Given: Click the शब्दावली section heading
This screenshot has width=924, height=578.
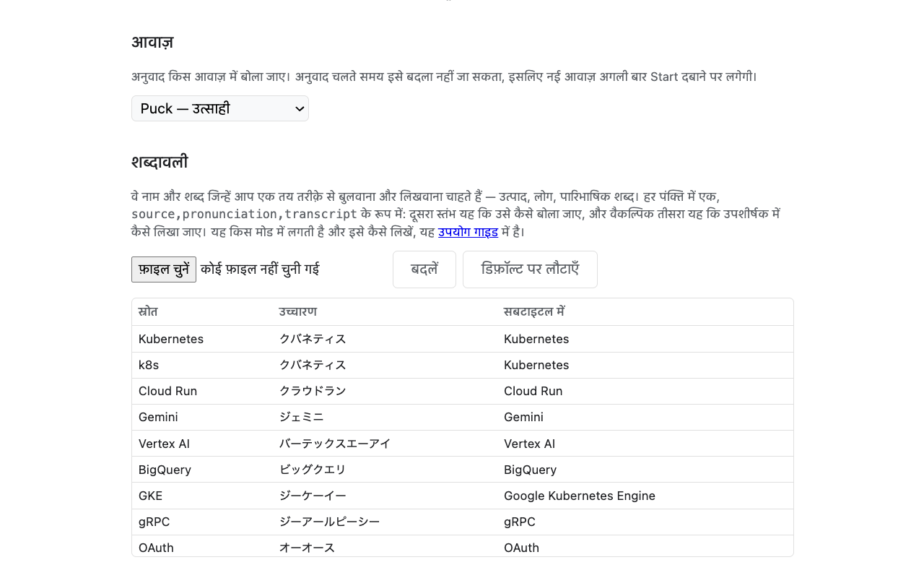Looking at the screenshot, I should (160, 162).
